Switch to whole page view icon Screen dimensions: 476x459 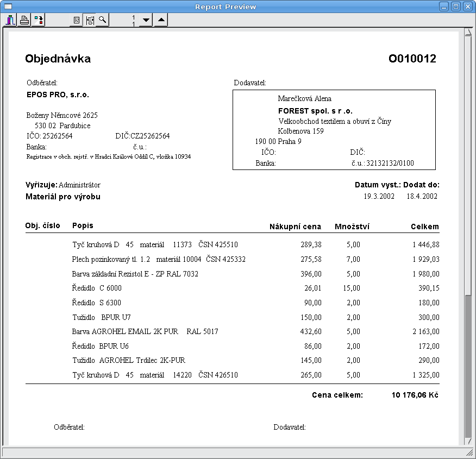click(77, 21)
